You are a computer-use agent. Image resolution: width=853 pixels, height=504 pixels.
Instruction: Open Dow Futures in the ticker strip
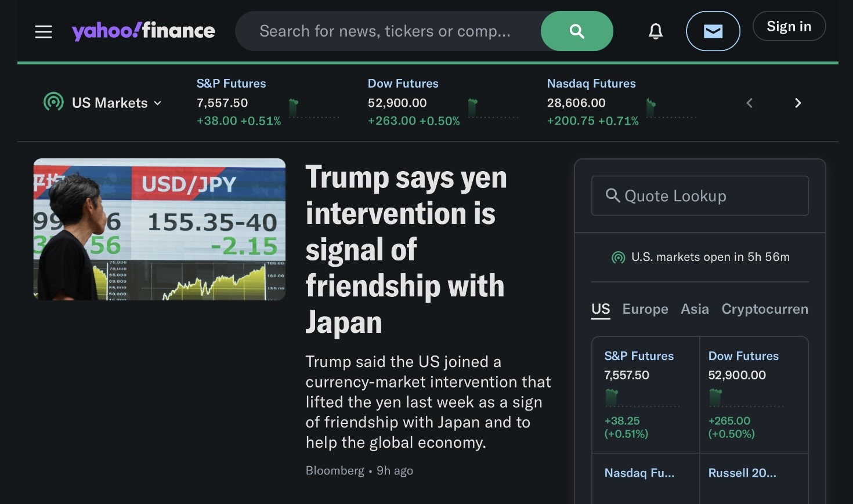(403, 84)
